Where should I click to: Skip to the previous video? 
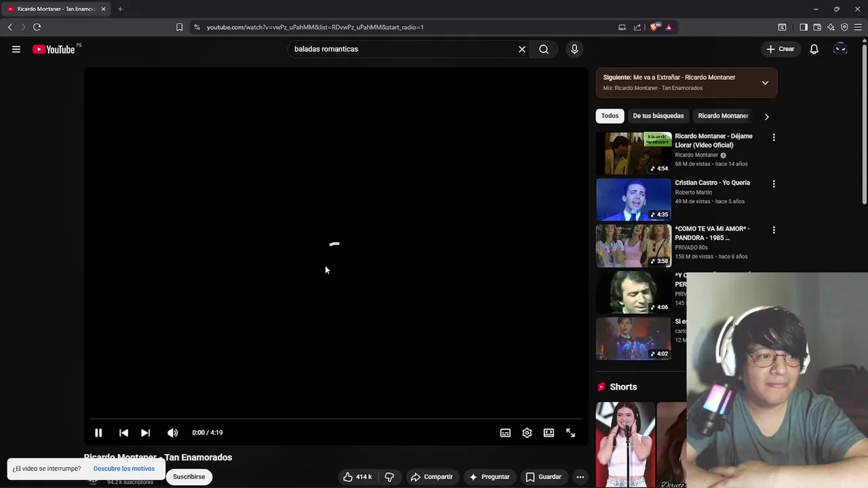tap(123, 432)
